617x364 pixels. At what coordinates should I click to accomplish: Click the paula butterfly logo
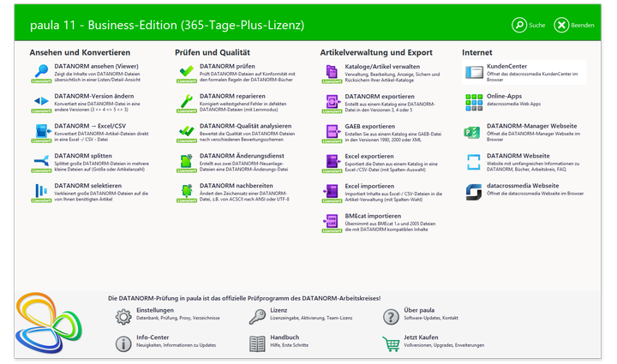[x=48, y=323]
